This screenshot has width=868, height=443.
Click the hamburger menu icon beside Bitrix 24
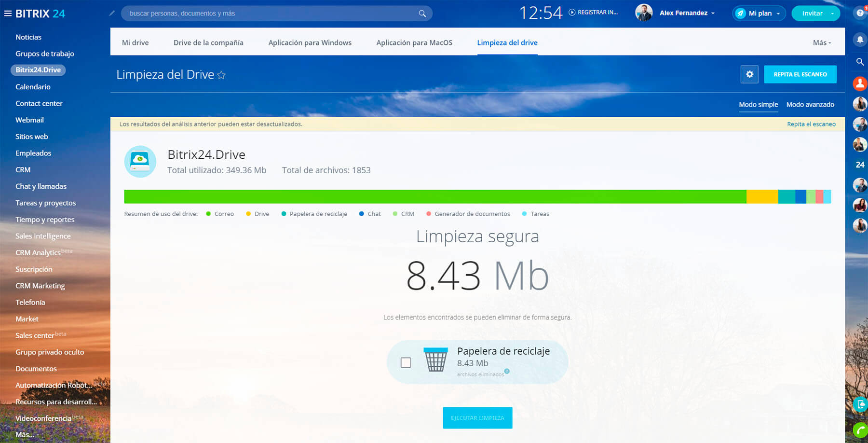coord(8,14)
